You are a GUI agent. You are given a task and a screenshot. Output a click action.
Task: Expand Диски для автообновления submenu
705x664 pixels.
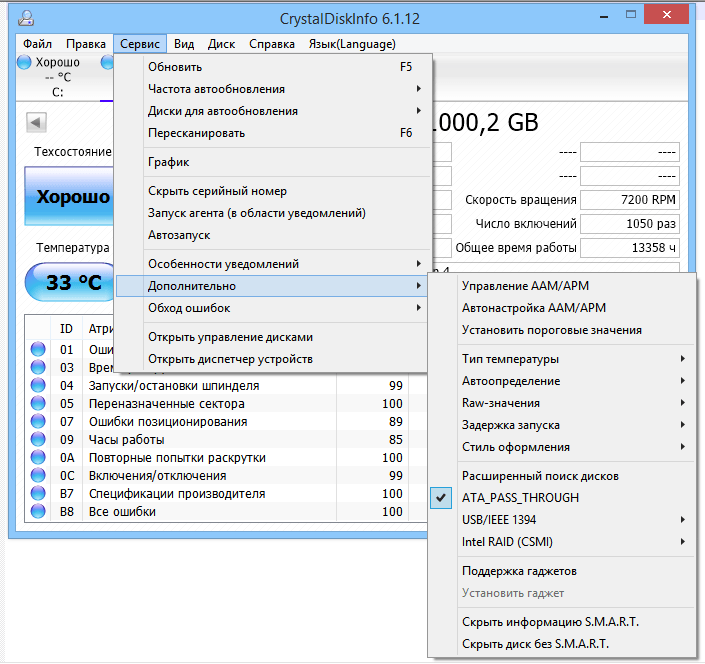[x=271, y=111]
